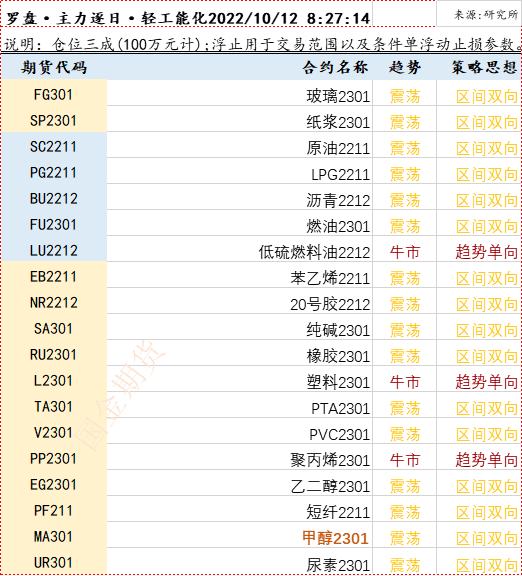Click 牛市 trend in the 聚丙烯2301 row
Image resolution: width=522 pixels, height=576 pixels.
pos(405,460)
